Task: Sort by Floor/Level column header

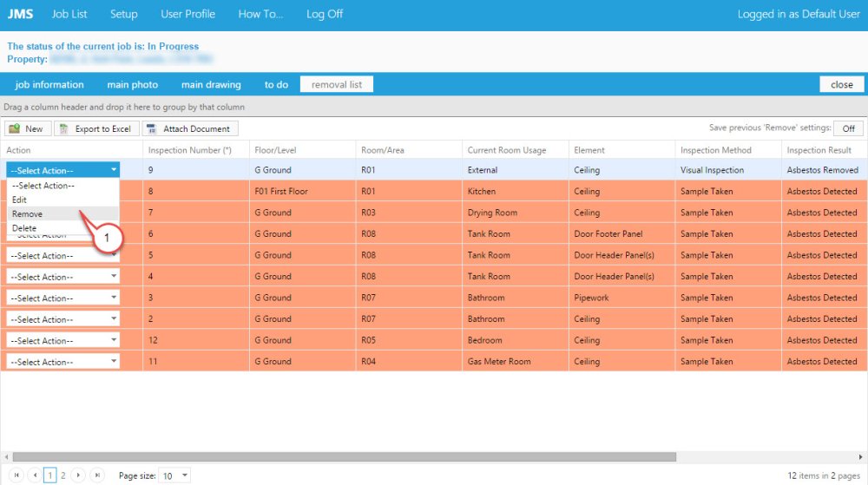Action: (275, 150)
